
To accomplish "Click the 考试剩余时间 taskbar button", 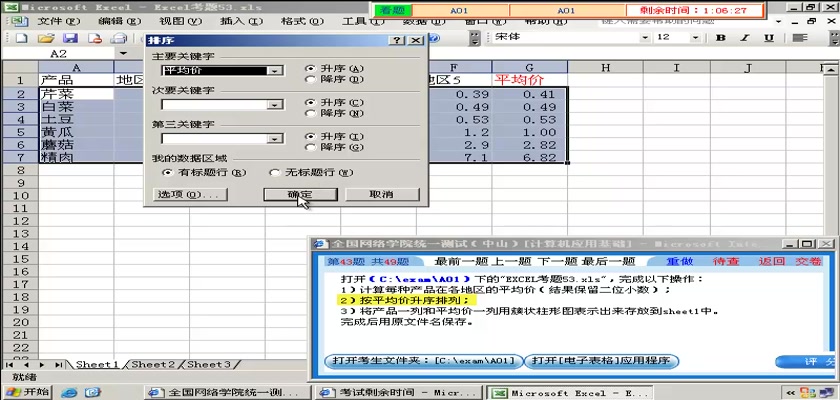I will pos(397,393).
